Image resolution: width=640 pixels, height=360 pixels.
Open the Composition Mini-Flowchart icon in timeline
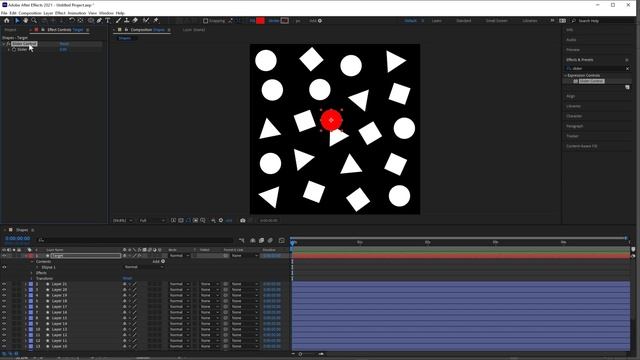coord(242,240)
